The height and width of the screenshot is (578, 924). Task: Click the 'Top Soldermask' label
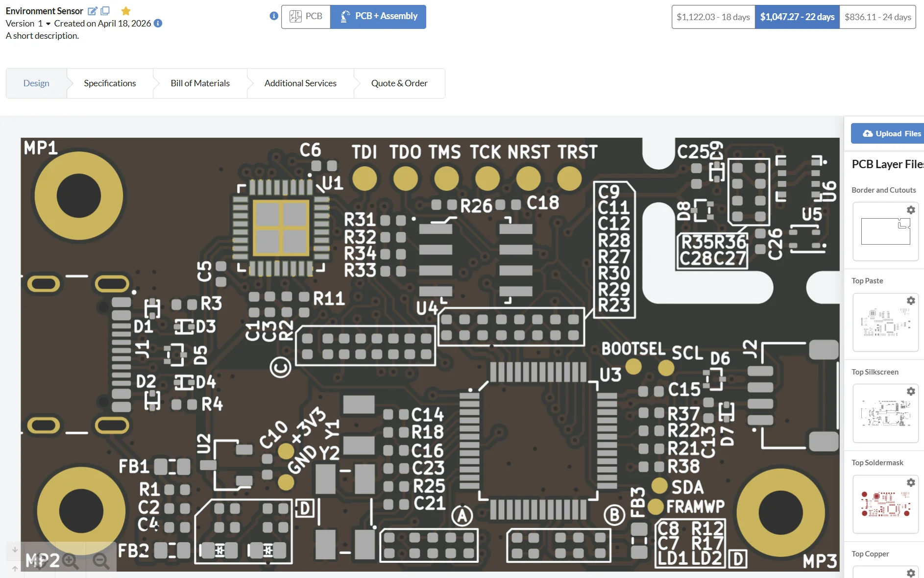coord(877,463)
